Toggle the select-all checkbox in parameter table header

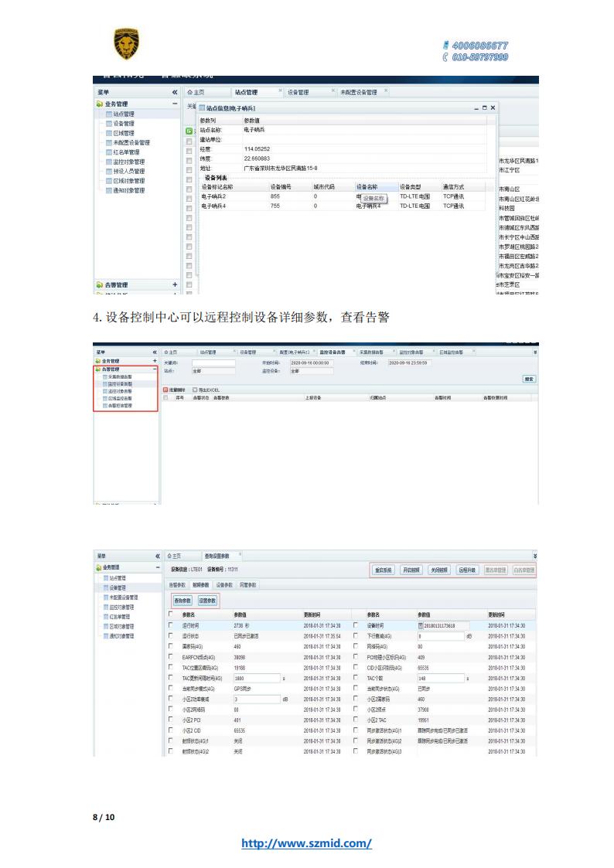(171, 614)
